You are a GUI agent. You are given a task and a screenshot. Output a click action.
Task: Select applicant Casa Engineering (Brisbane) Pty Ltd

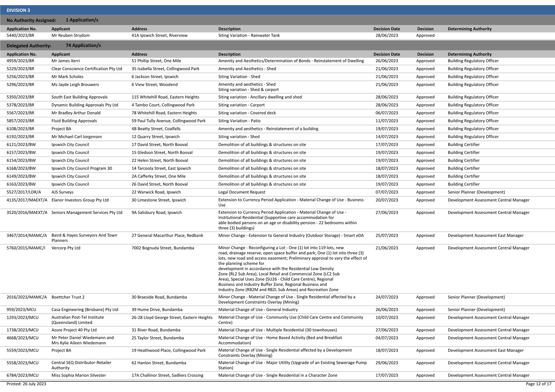click(85, 310)
